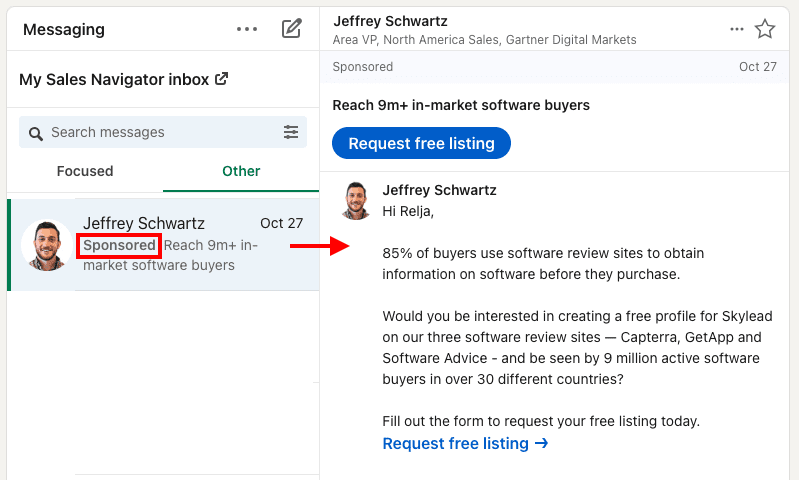Image resolution: width=799 pixels, height=480 pixels.
Task: Open Jeffrey Schwartz's name in the conversation header
Action: 390,21
